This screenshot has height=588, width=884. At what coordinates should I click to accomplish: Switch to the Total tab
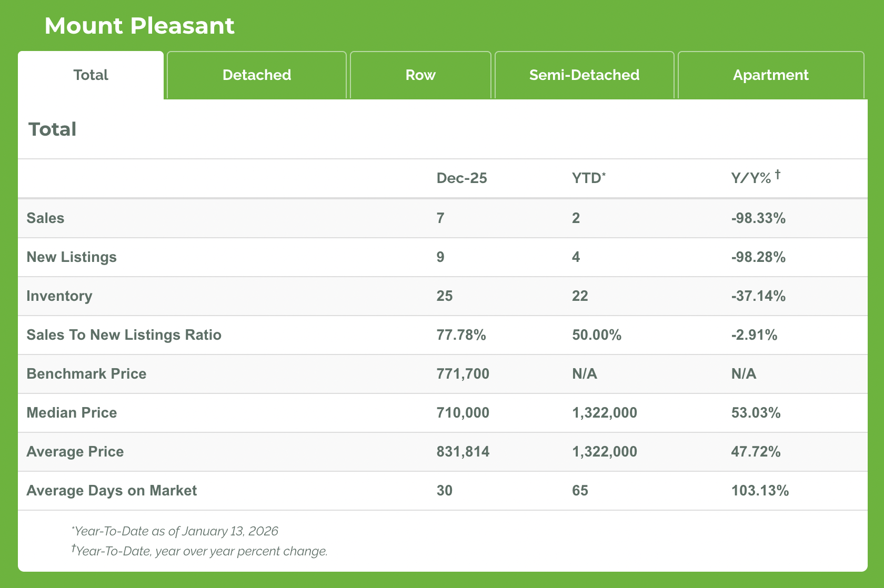91,75
